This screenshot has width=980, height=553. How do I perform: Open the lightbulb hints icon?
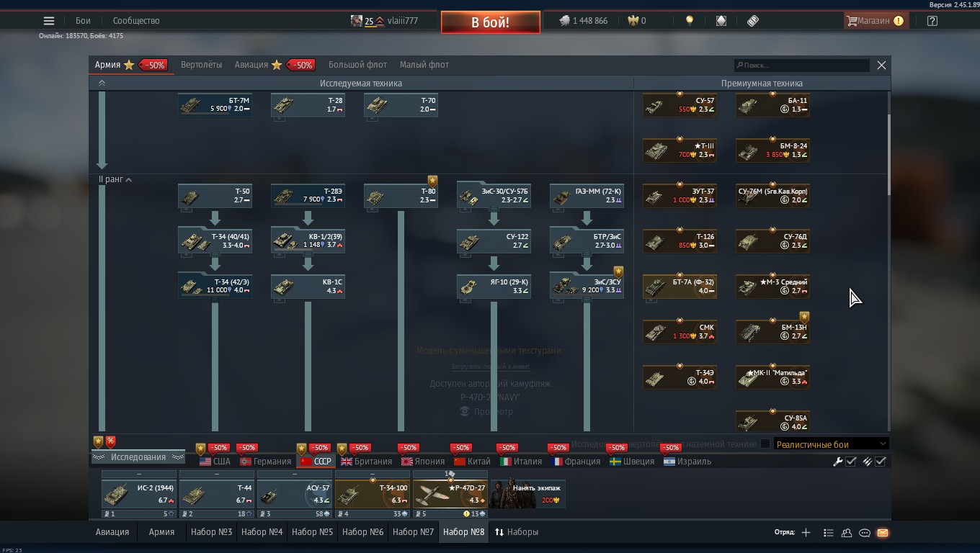pos(690,21)
